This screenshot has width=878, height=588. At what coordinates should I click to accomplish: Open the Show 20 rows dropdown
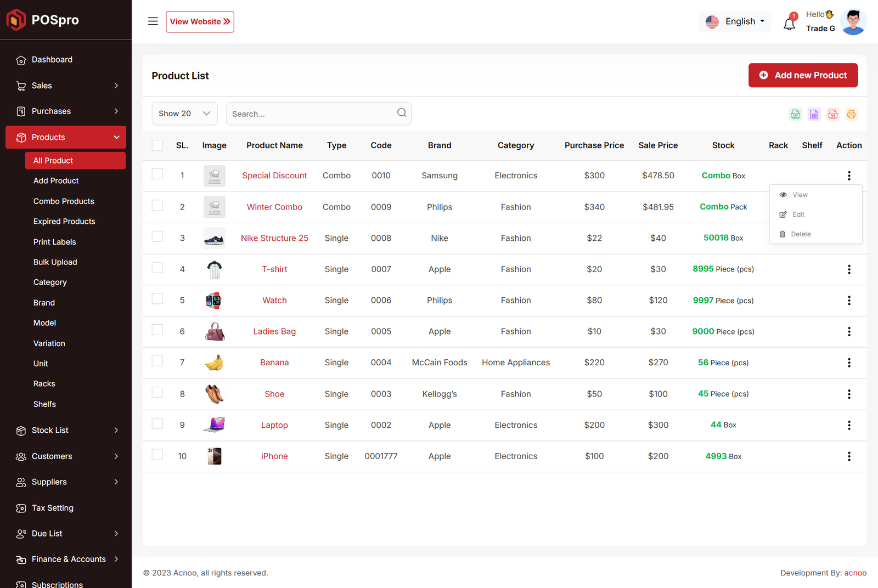pos(184,114)
